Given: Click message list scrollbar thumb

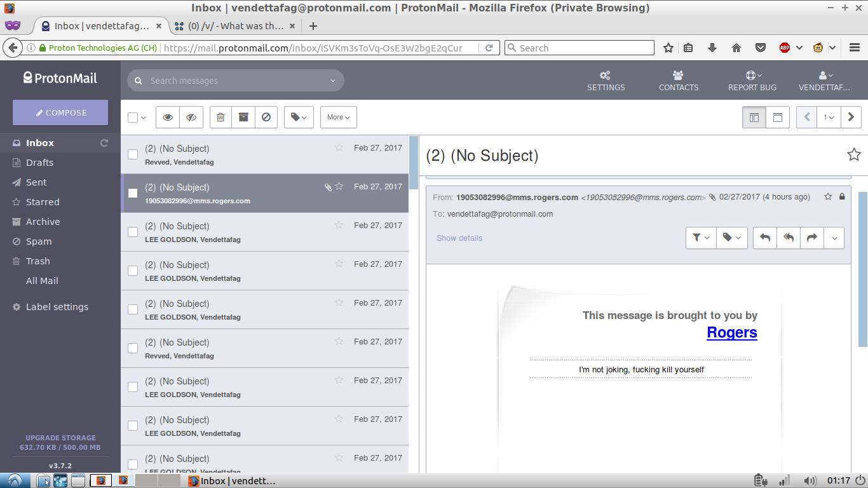Looking at the screenshot, I should coord(414,163).
